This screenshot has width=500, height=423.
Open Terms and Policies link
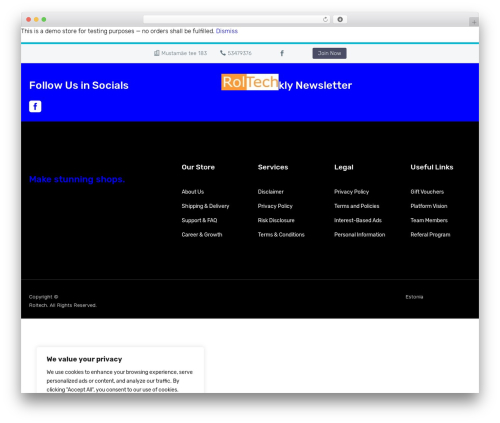pyautogui.click(x=357, y=206)
